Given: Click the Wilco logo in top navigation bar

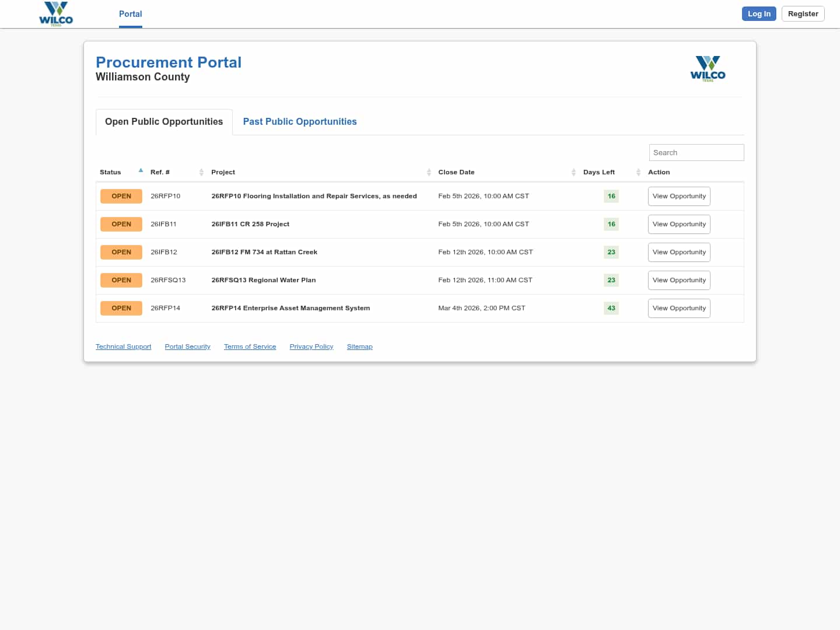Looking at the screenshot, I should (x=56, y=13).
